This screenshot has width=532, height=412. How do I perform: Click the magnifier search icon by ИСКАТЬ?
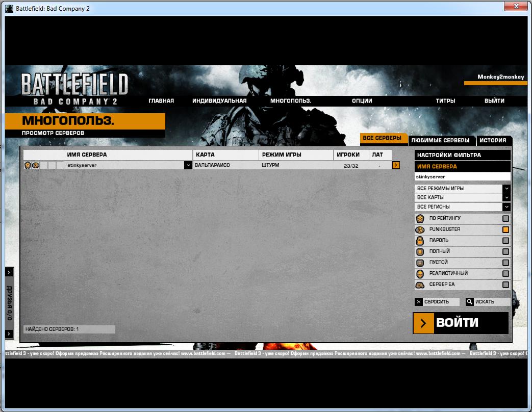(x=470, y=302)
